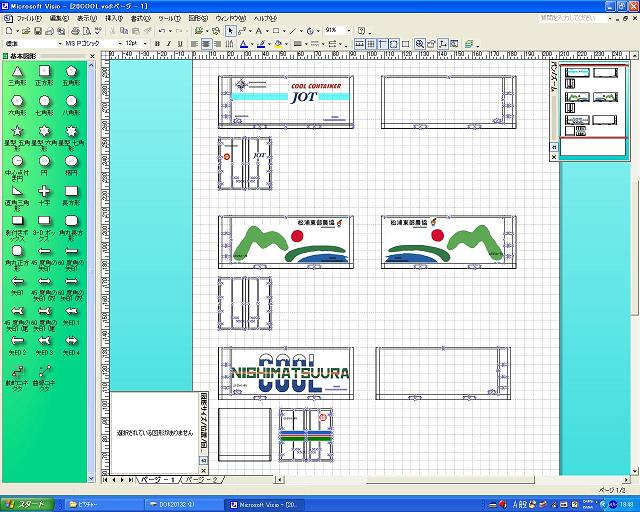Pick the 五角形 pentagon shape in the stencil
This screenshot has height=512, width=640.
(71, 76)
